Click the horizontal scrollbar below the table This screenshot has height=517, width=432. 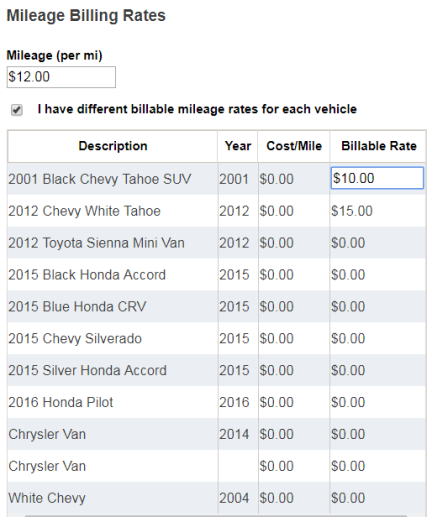point(216,515)
